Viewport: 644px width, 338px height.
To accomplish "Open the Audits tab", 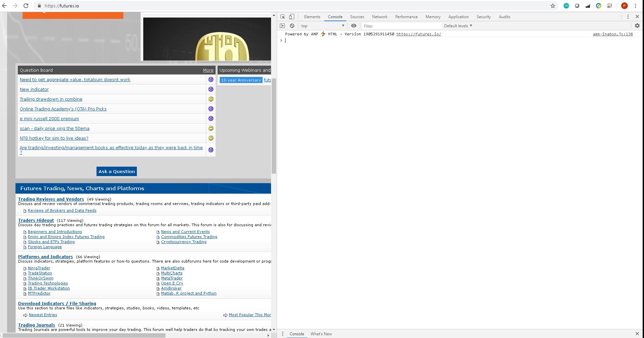I will tap(504, 17).
